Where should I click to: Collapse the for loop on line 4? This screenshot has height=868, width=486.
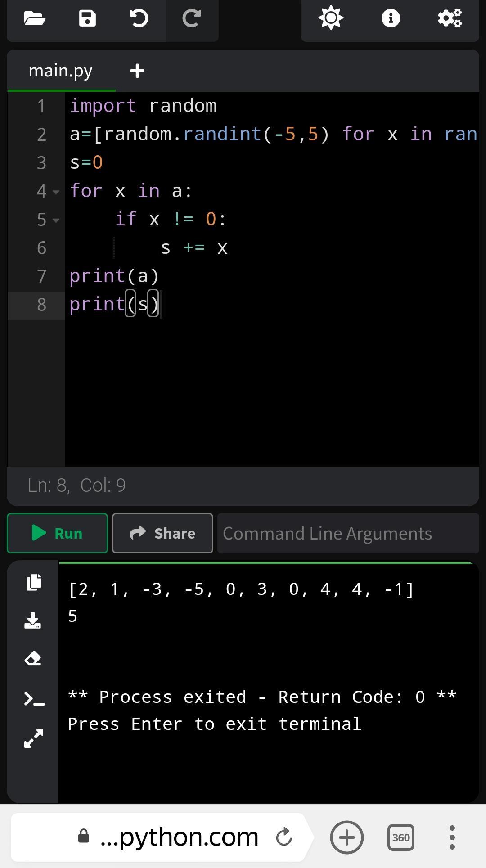[56, 192]
